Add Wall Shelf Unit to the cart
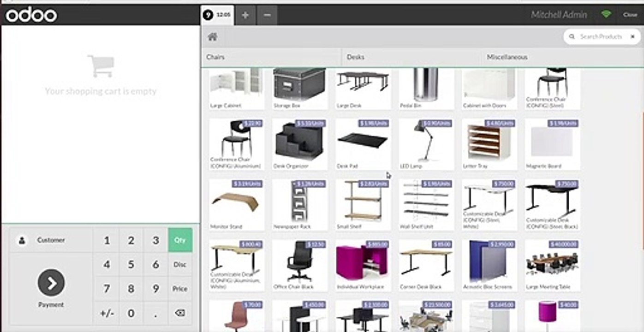 pos(426,205)
